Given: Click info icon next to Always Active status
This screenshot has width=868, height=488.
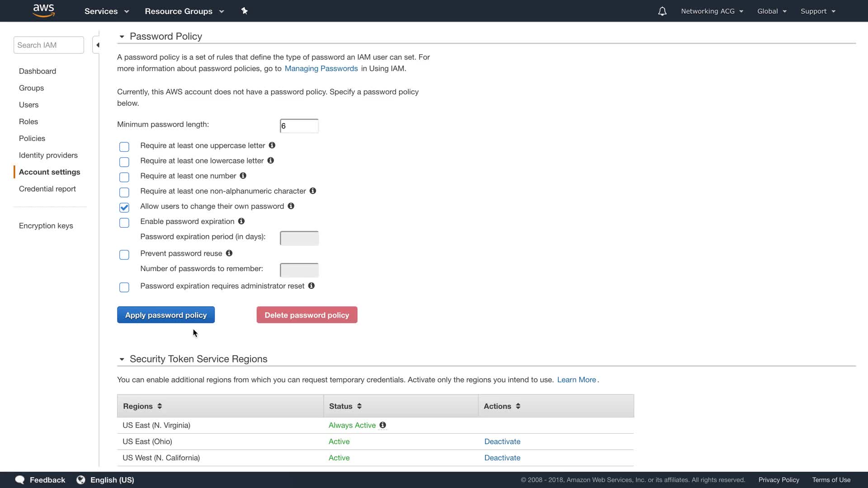Looking at the screenshot, I should coord(382,425).
